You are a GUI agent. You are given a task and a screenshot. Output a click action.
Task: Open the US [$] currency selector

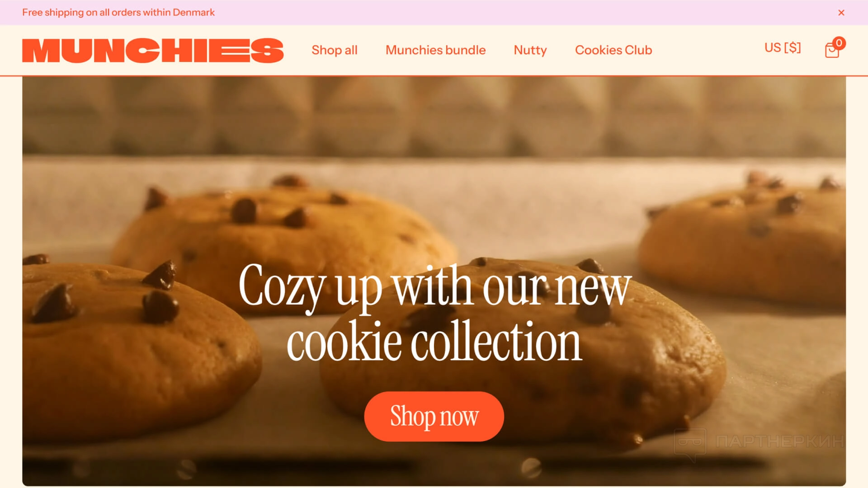point(783,48)
